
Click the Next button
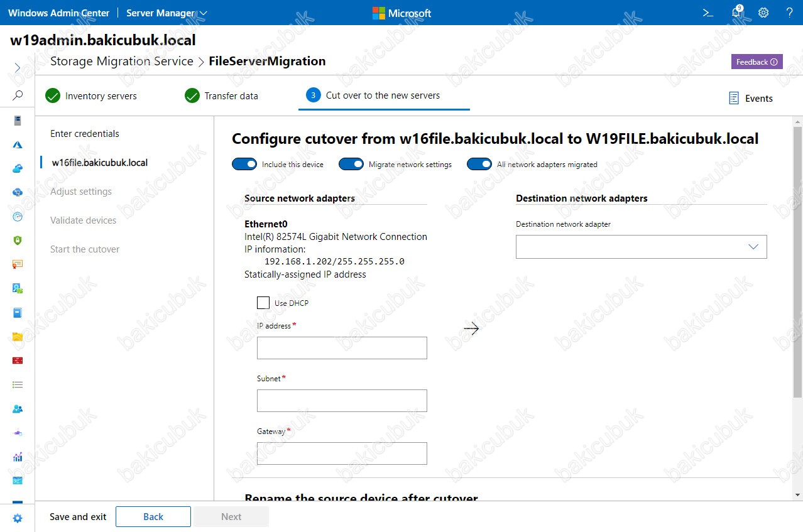tap(231, 516)
